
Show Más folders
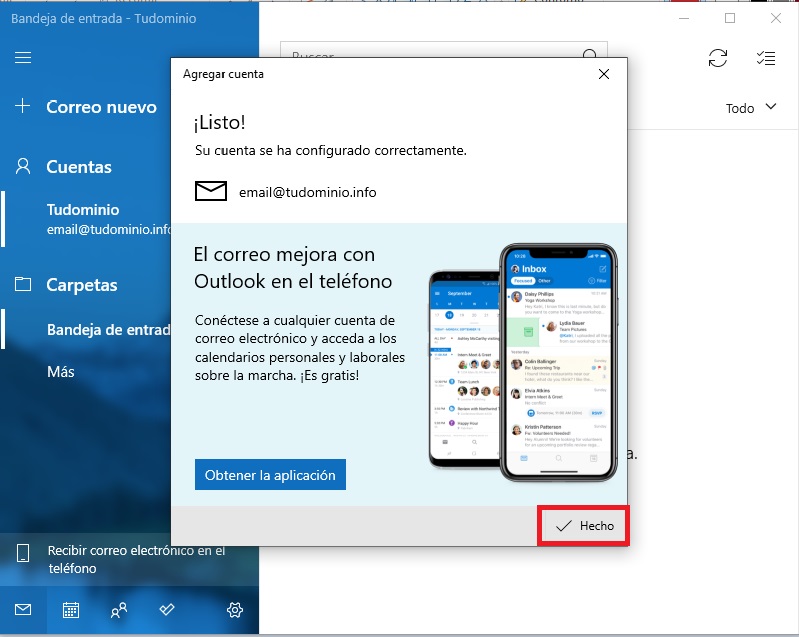click(61, 371)
